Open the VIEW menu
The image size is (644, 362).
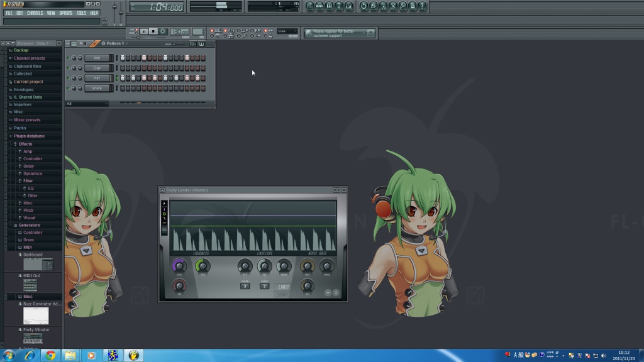point(51,13)
